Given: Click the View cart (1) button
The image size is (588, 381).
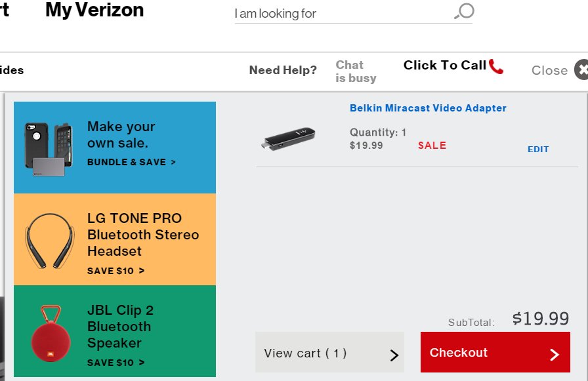Looking at the screenshot, I should click(x=329, y=352).
